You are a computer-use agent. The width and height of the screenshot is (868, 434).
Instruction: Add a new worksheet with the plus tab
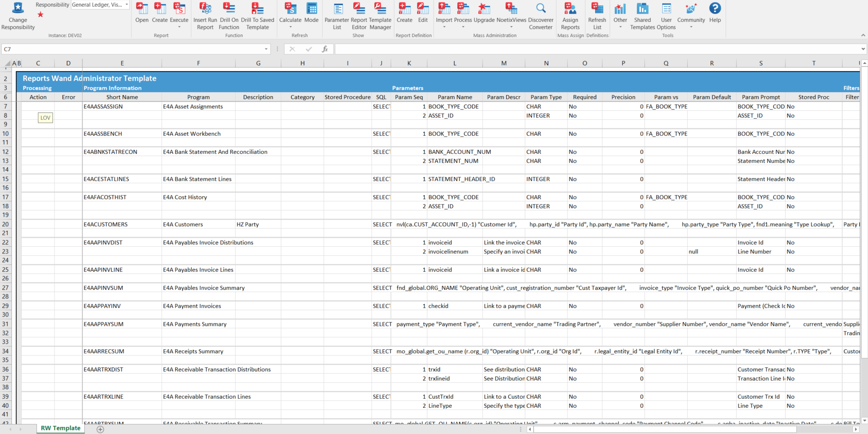[100, 429]
